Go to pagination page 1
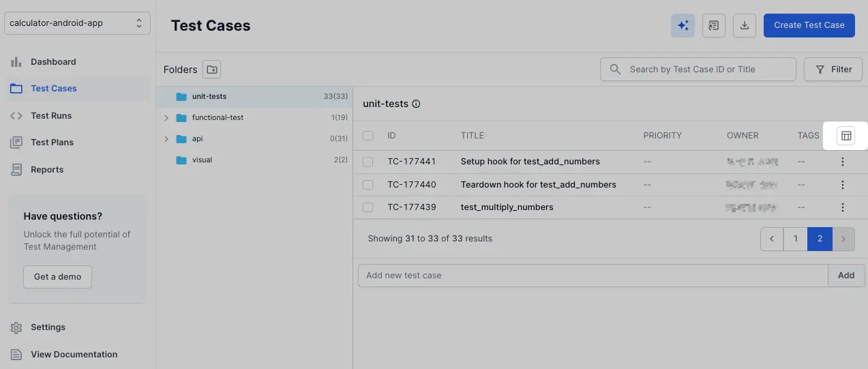 795,239
